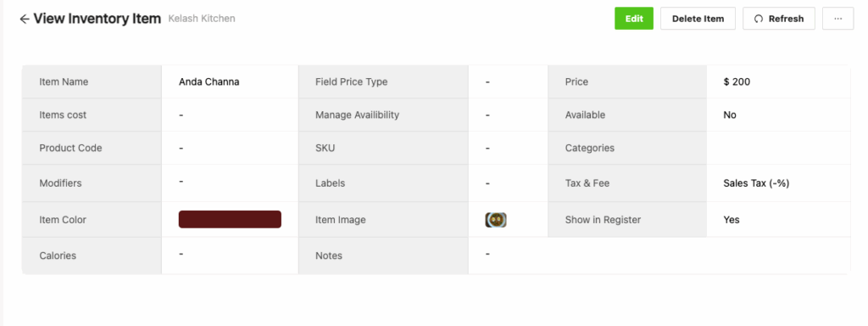Click the Manage Availibility label

pos(357,115)
